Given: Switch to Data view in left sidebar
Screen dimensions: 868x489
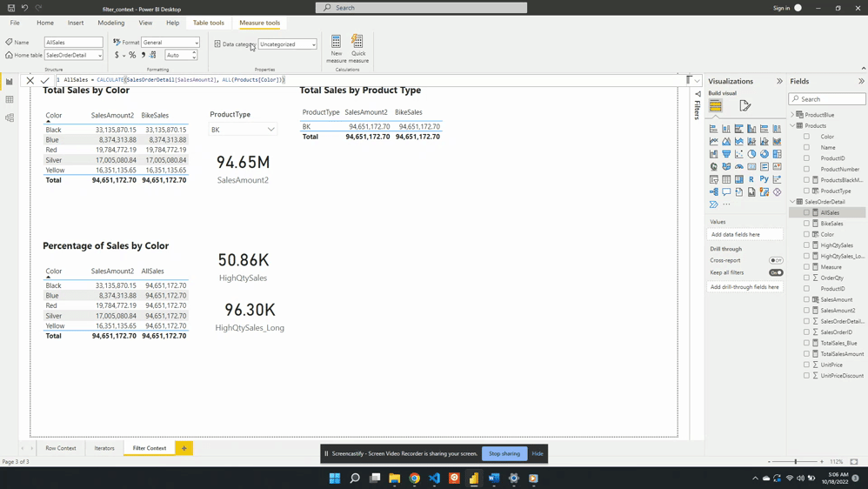Looking at the screenshot, I should coord(10,100).
